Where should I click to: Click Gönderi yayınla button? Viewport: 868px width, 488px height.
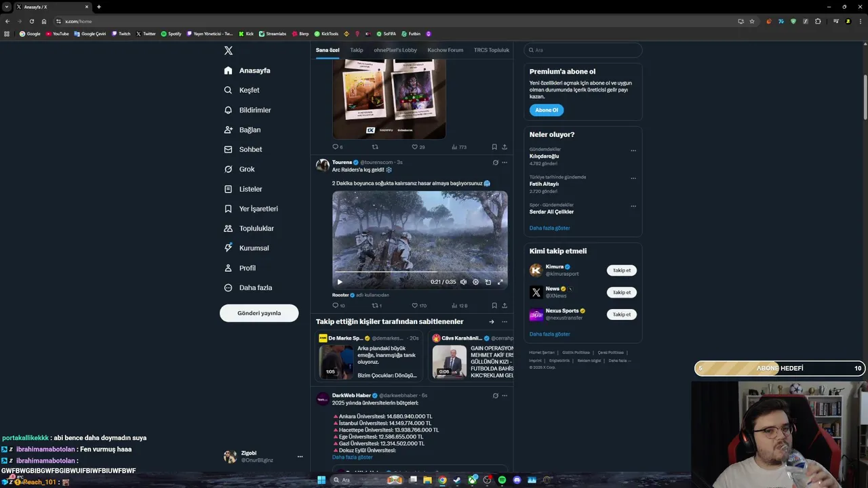click(x=259, y=313)
